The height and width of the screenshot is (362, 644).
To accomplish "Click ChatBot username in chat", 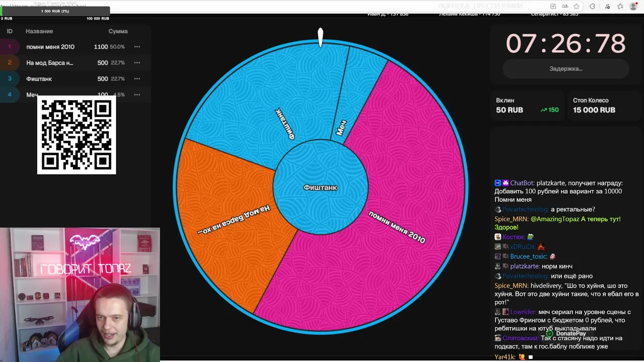I will 522,183.
